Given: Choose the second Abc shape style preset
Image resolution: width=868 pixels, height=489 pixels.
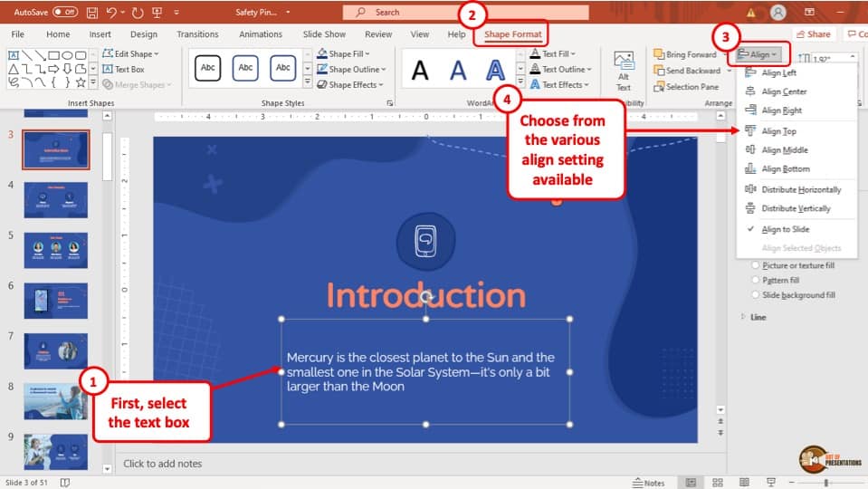Looking at the screenshot, I should [x=245, y=68].
